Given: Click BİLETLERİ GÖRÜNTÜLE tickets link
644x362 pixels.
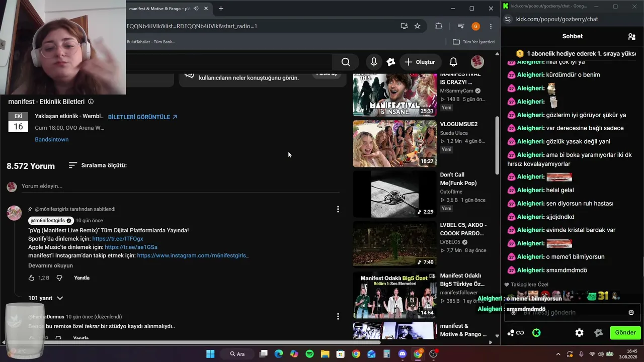Looking at the screenshot, I should pyautogui.click(x=142, y=117).
